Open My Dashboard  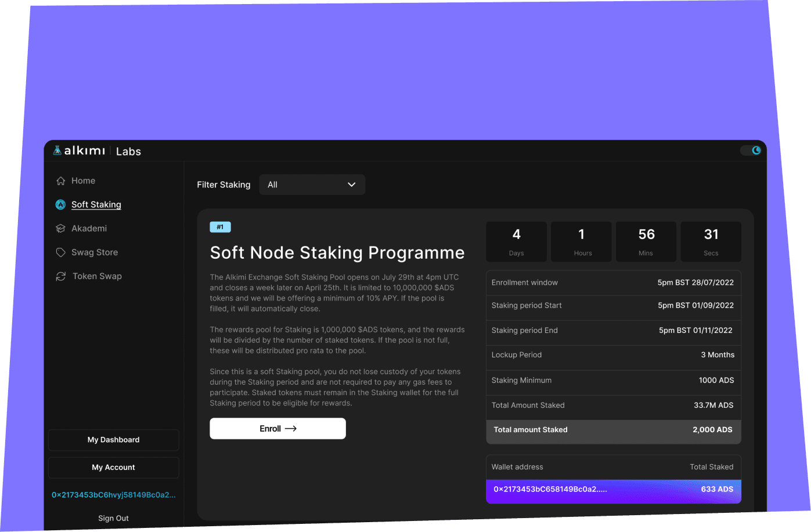coord(113,440)
